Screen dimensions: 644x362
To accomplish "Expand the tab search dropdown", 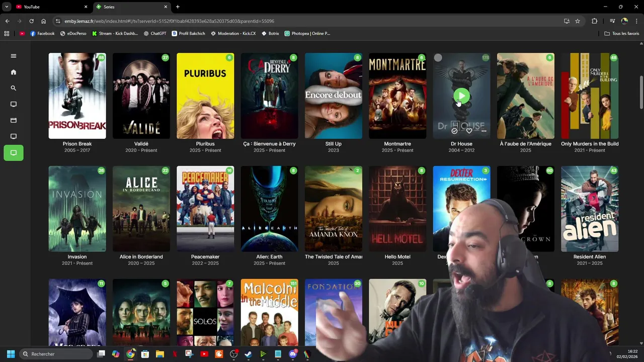I will [x=7, y=7].
